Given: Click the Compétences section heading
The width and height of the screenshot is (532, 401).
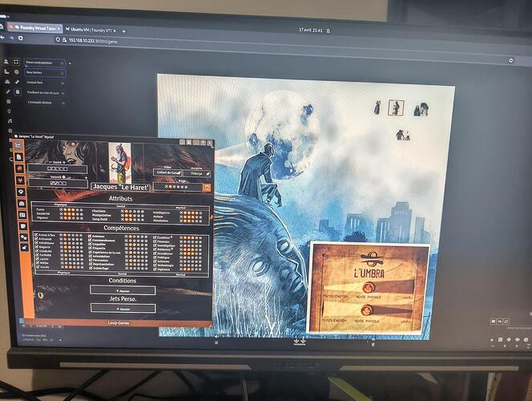Looking at the screenshot, I should [x=121, y=228].
